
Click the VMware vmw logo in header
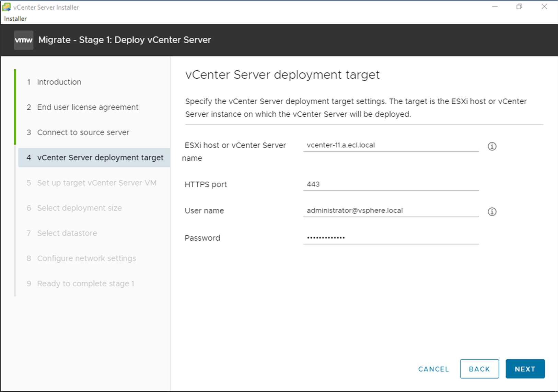(24, 40)
